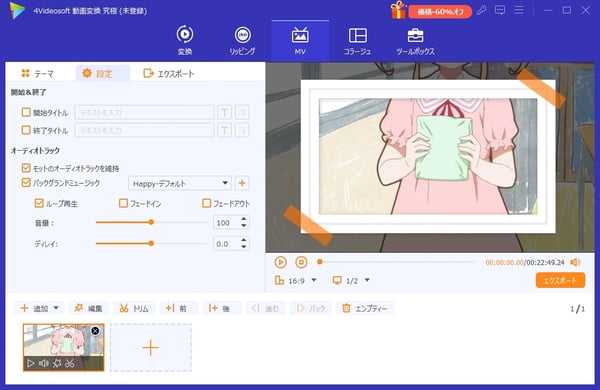Edit clip using thumbnail star-wand icon
The width and height of the screenshot is (600, 390).
pos(57,363)
